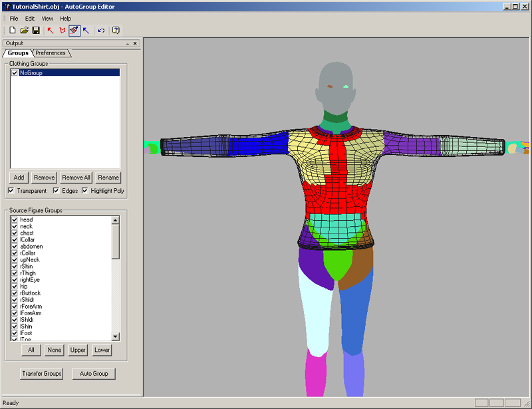This screenshot has width=532, height=409.
Task: Click the Rename button
Action: 108,178
